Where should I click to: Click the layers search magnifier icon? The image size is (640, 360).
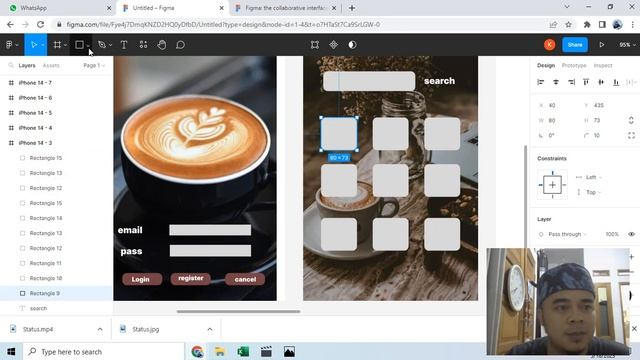11,65
